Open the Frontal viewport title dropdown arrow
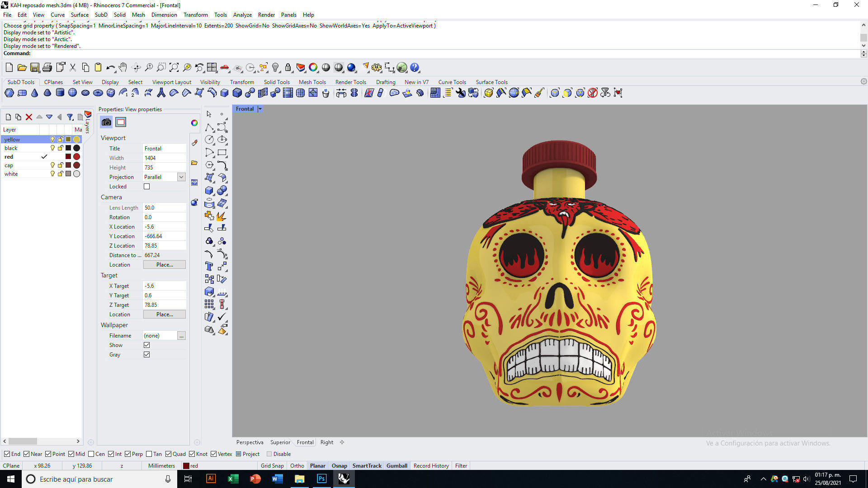The image size is (868, 488). point(260,109)
